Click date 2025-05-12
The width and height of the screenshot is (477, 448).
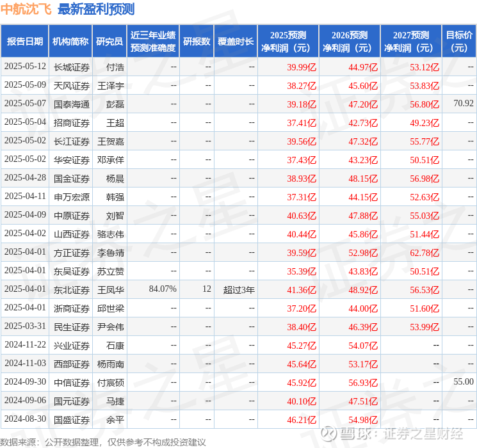tap(25, 67)
